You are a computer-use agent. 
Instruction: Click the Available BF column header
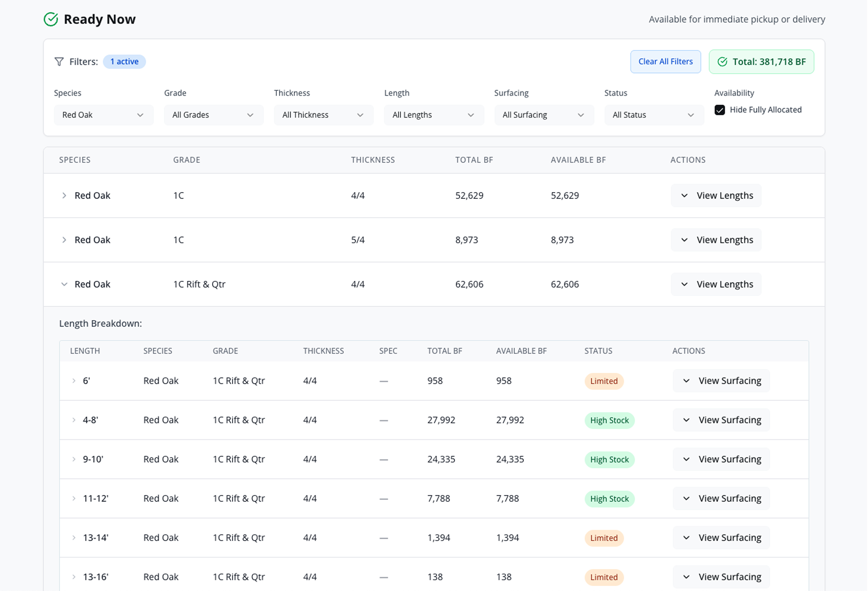click(578, 160)
